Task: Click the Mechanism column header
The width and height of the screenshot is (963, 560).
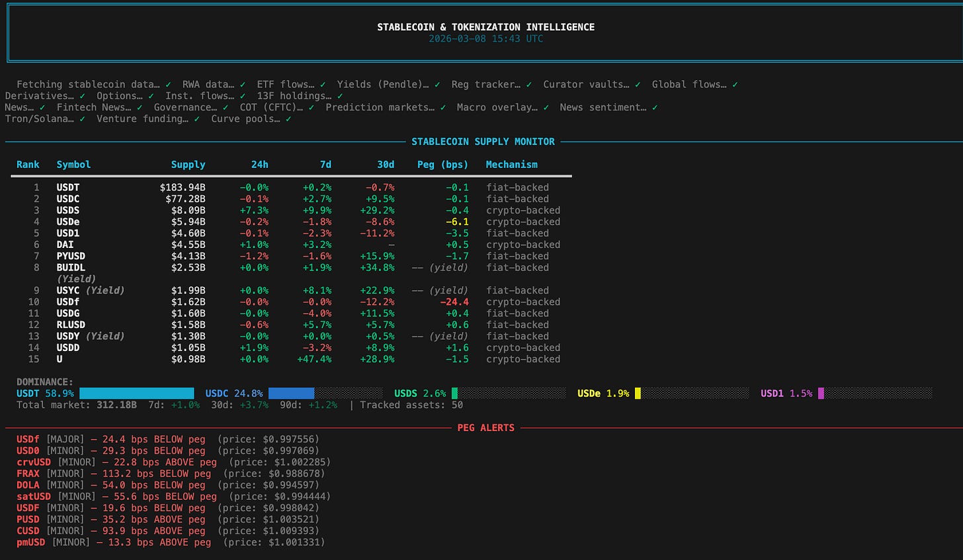Action: click(511, 165)
